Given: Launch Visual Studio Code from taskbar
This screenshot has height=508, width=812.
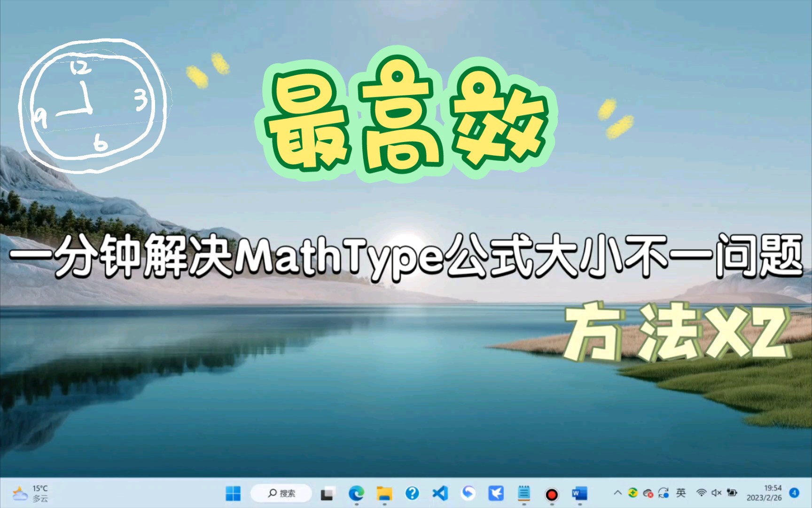Looking at the screenshot, I should click(x=440, y=493).
